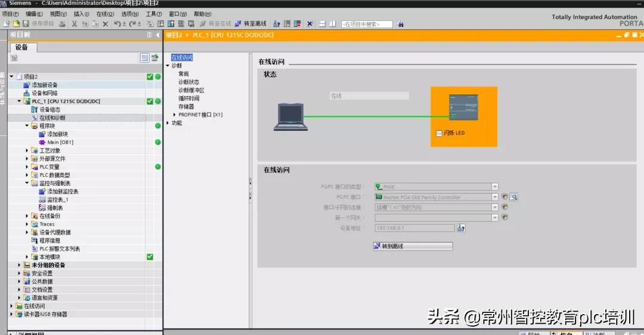The width and height of the screenshot is (644, 335).
Task: Expand the 未分组的设备 node
Action: [19, 265]
